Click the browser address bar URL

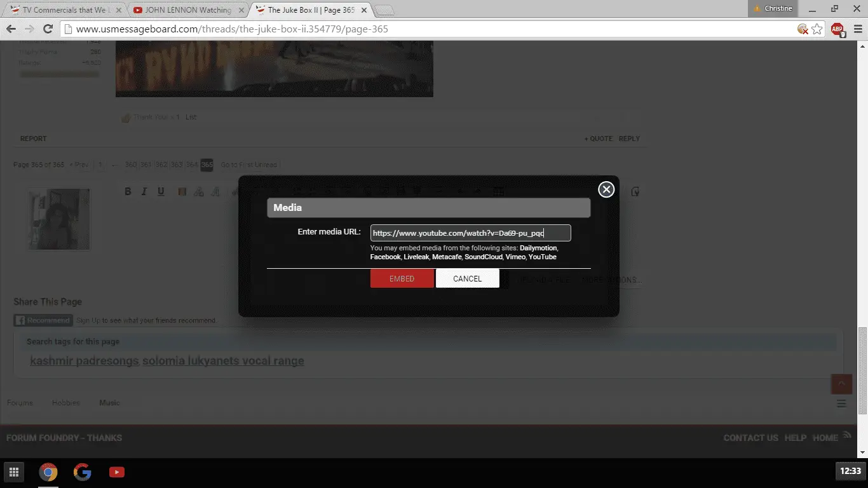click(x=232, y=29)
